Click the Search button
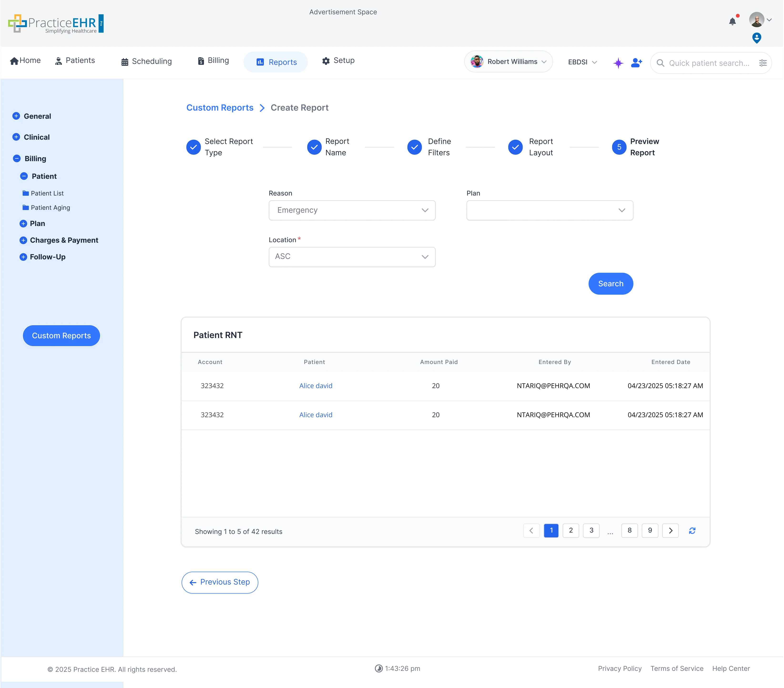 (x=610, y=283)
